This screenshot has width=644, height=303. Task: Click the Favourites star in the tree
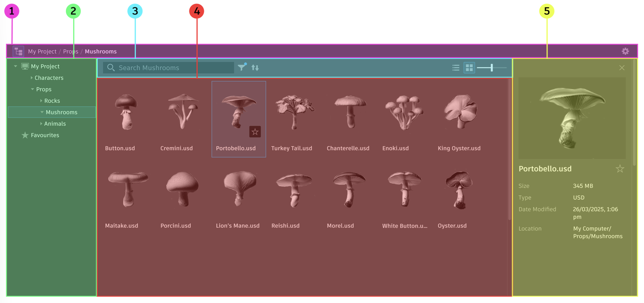25,135
